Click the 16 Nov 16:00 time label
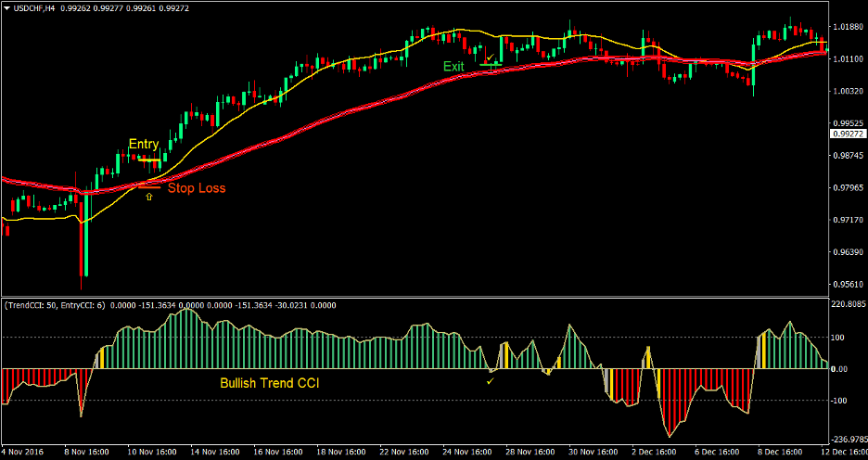 [278, 452]
